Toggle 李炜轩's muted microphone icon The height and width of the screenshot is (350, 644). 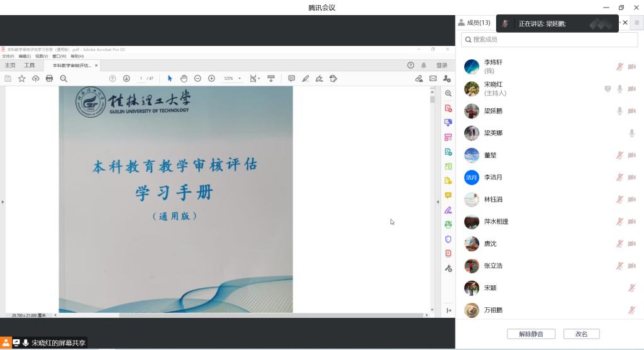[619, 67]
